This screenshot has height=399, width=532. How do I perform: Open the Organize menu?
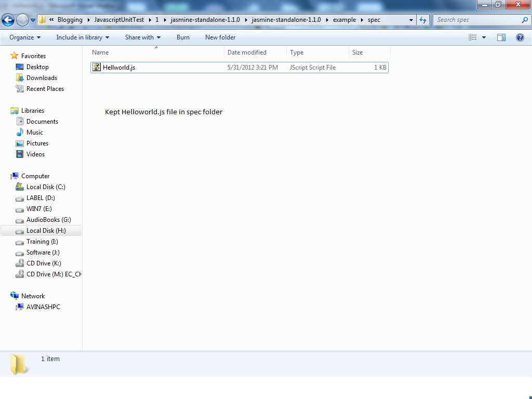25,37
